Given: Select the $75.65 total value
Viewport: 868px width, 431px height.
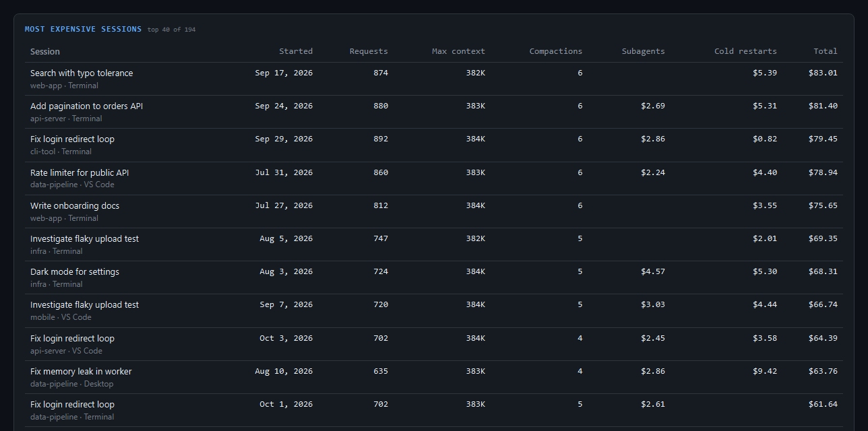Looking at the screenshot, I should pos(823,205).
